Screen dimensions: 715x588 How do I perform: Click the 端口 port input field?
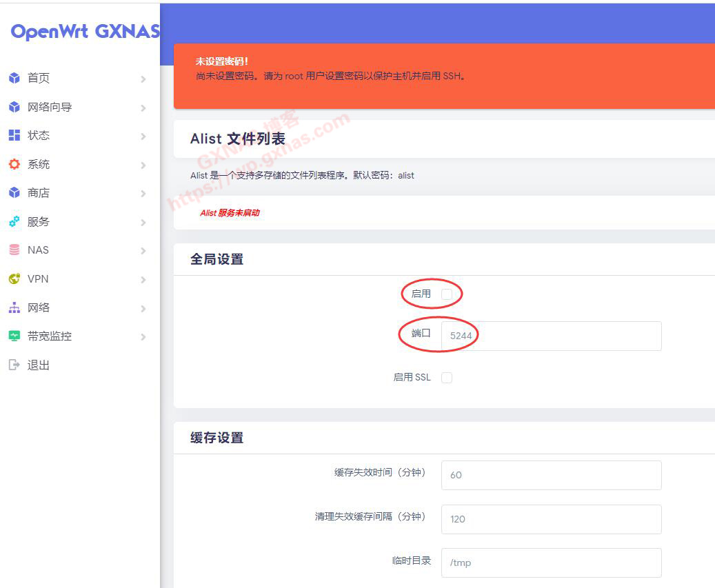point(552,336)
